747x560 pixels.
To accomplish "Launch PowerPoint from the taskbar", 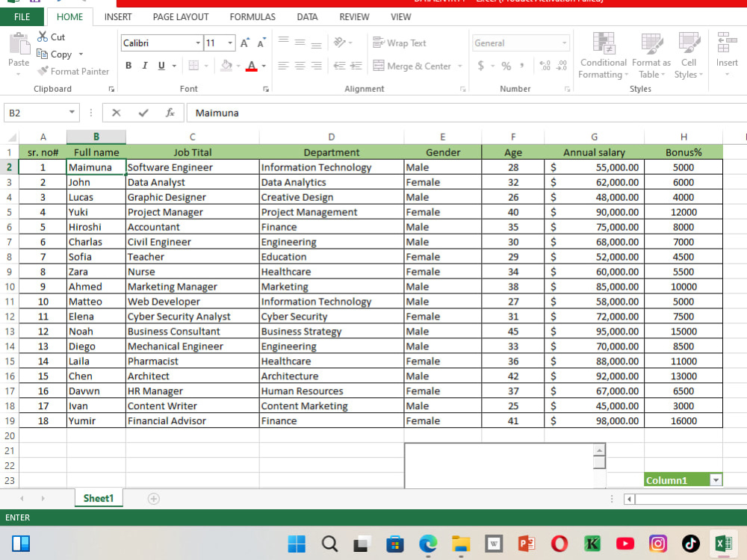I will pyautogui.click(x=527, y=544).
